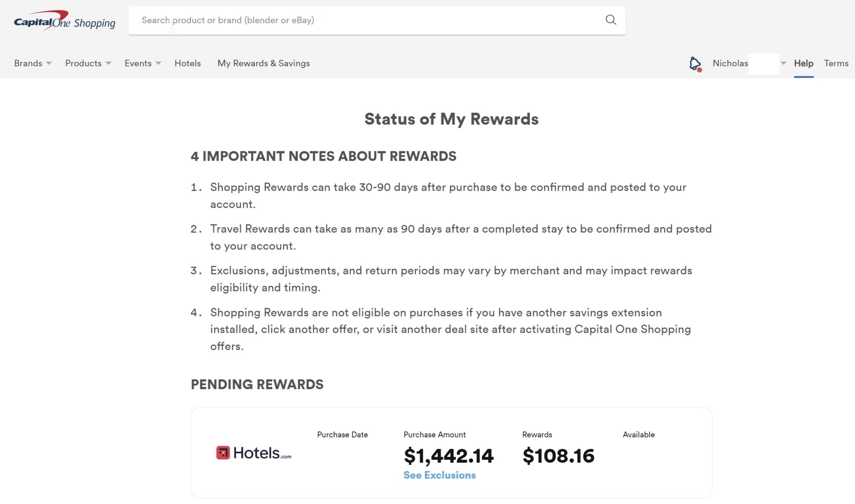Click See Exclusions under the purchase amount
Screen dimensions: 855x504
(439, 475)
